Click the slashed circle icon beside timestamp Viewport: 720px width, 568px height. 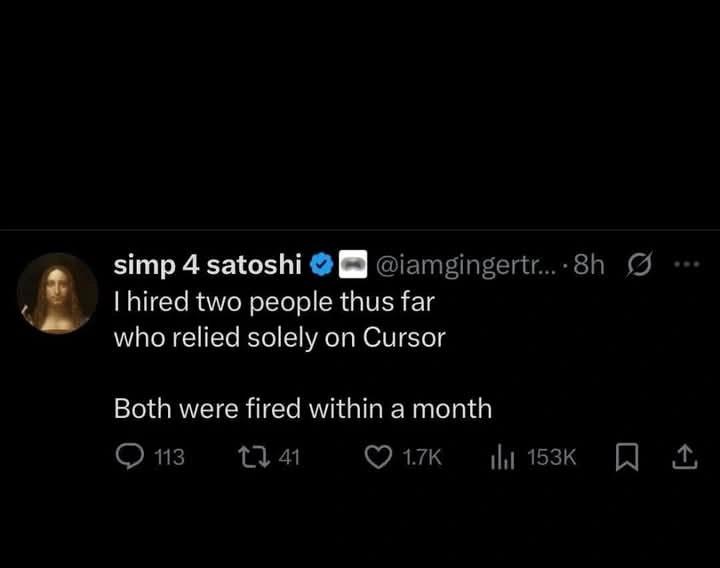point(636,266)
